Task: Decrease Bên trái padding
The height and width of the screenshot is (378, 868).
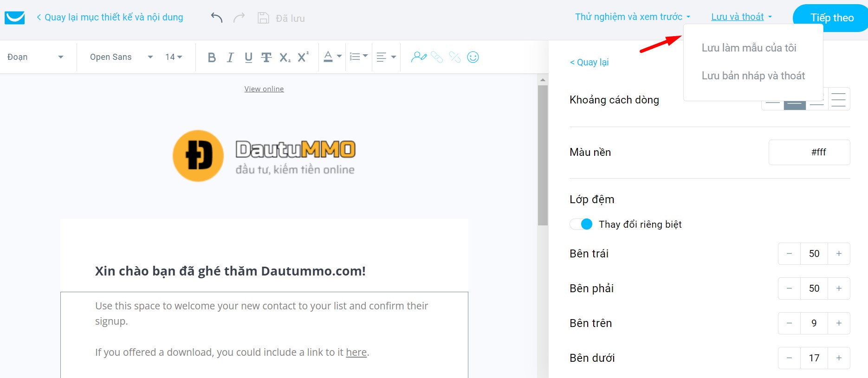Action: (789, 254)
